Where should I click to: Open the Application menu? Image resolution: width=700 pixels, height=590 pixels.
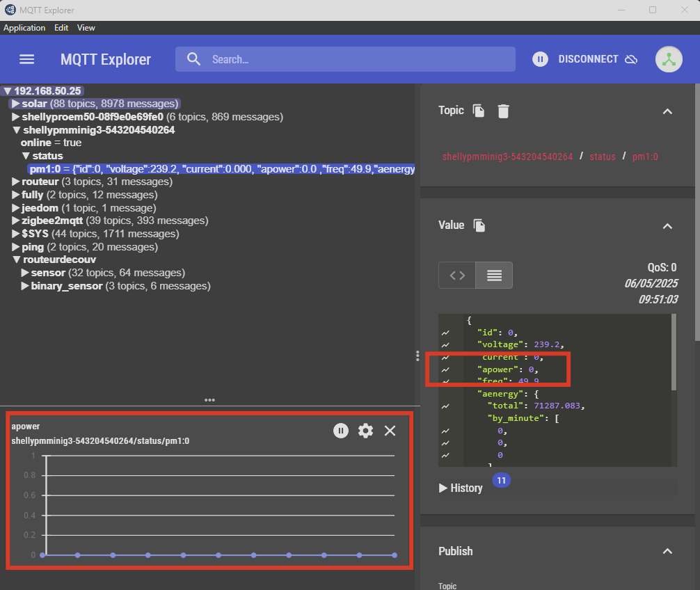click(24, 28)
